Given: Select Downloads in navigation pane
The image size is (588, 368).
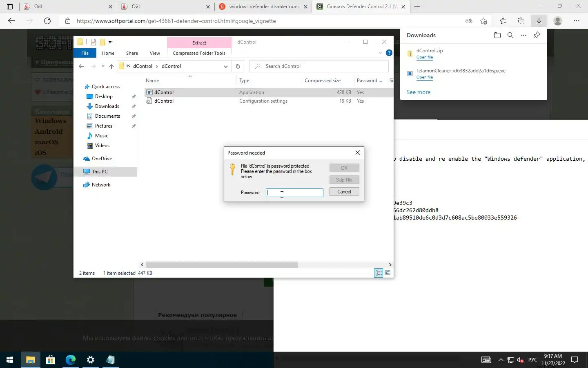Looking at the screenshot, I should pos(107,106).
